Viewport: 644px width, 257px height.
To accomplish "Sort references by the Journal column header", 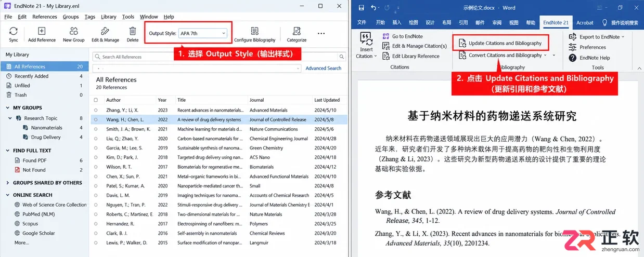I will point(257,100).
